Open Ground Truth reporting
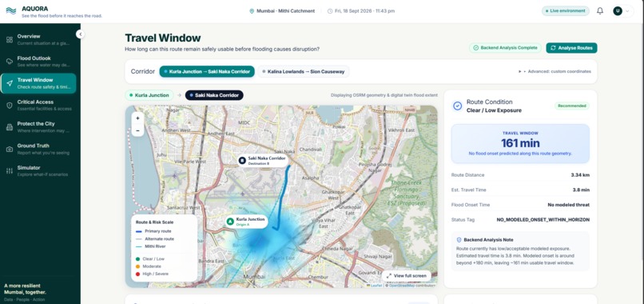 38,149
